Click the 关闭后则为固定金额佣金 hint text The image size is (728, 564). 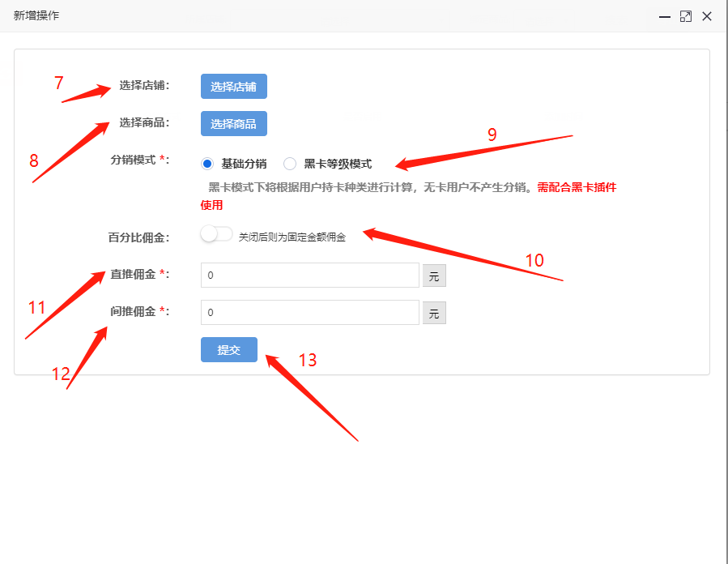tap(292, 237)
